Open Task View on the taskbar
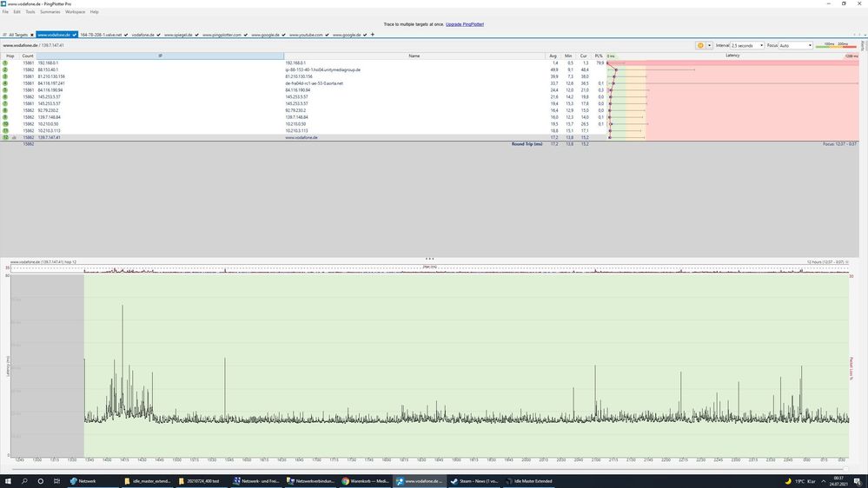The height and width of the screenshot is (488, 868). click(56, 481)
